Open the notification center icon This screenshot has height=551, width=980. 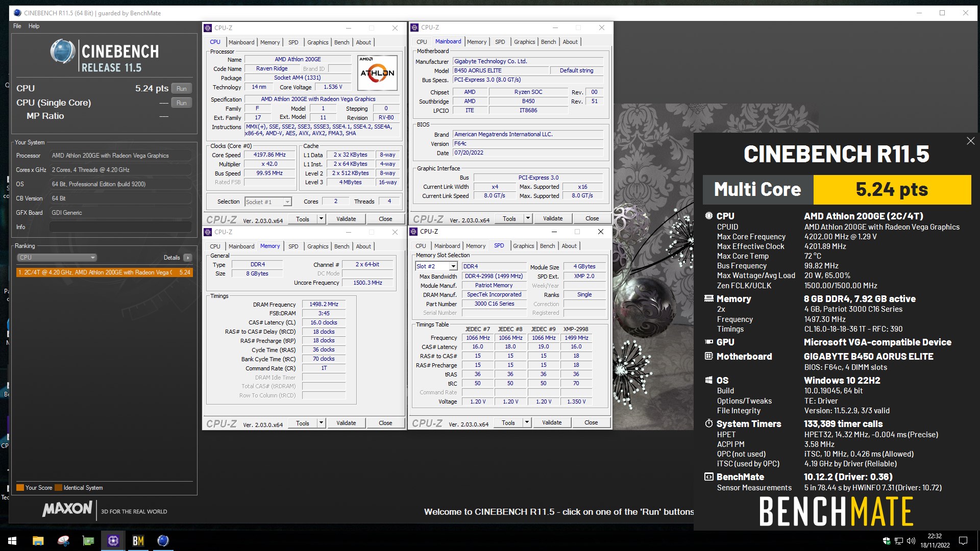coord(963,541)
